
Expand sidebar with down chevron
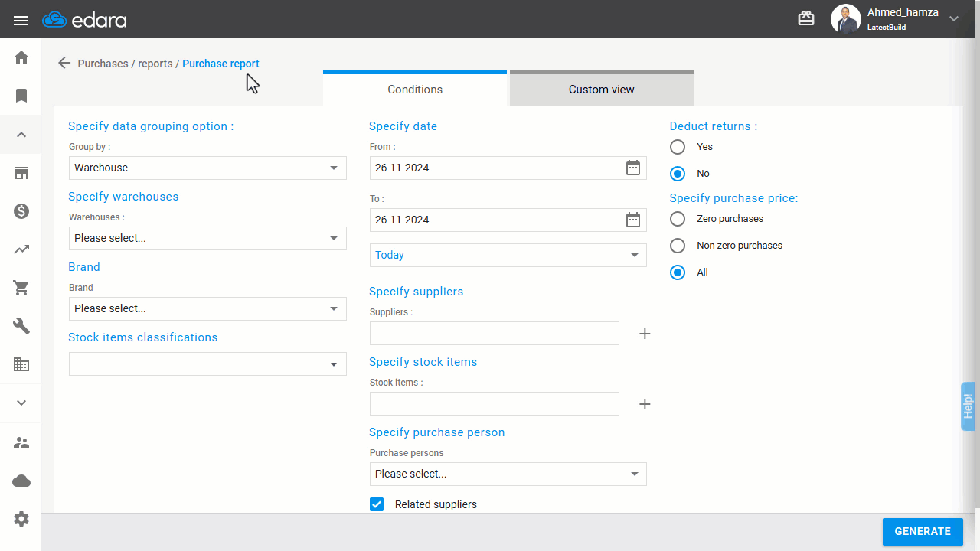click(21, 403)
